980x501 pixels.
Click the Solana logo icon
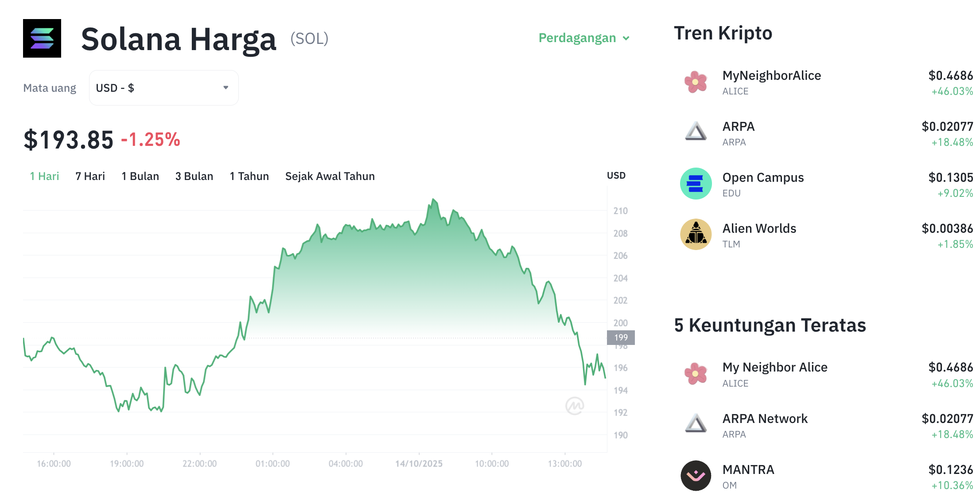[42, 39]
